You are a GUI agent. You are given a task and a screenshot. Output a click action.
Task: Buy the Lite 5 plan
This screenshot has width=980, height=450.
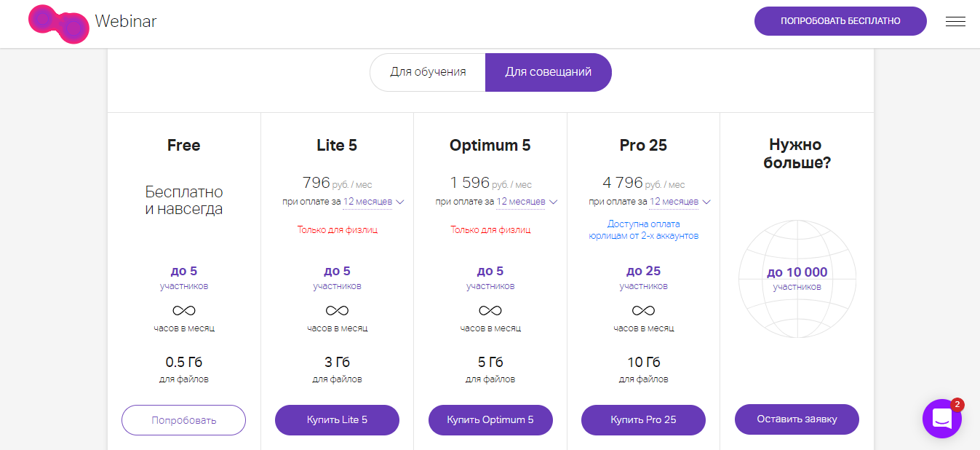pos(337,420)
